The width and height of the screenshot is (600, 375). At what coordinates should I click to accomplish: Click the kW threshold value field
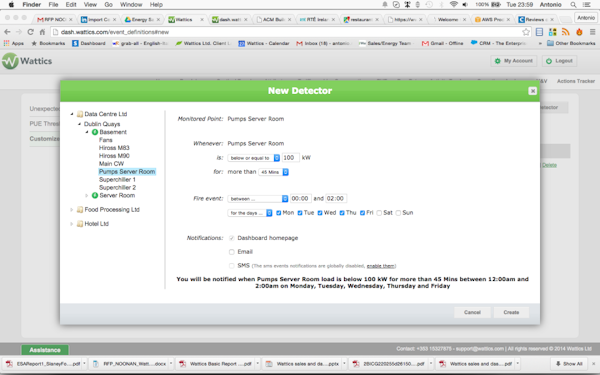291,158
